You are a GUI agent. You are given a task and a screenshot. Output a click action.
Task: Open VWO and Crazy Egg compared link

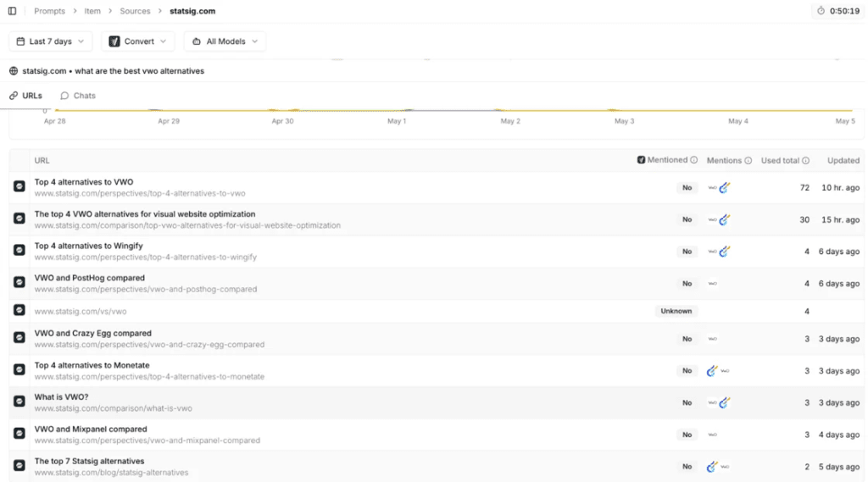pos(93,333)
